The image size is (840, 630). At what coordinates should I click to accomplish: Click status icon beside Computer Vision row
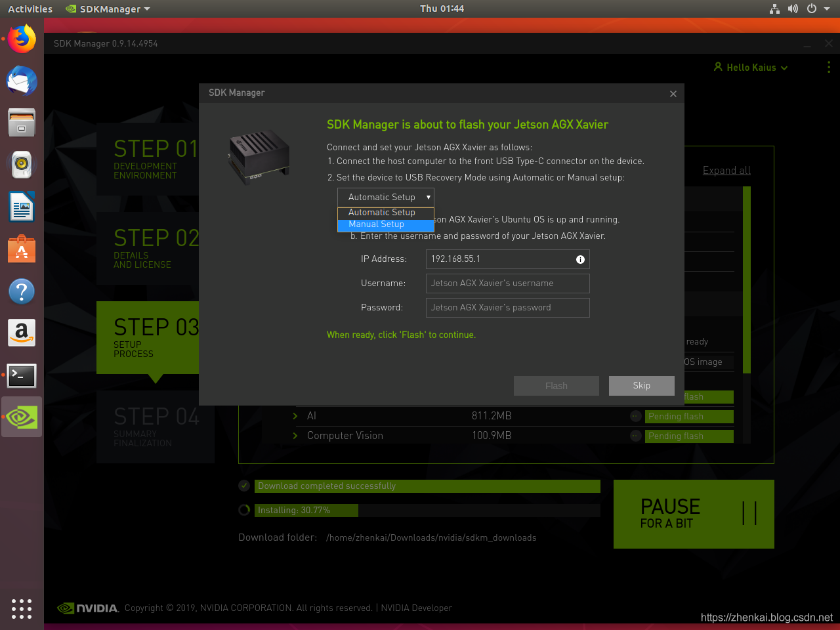pos(635,436)
